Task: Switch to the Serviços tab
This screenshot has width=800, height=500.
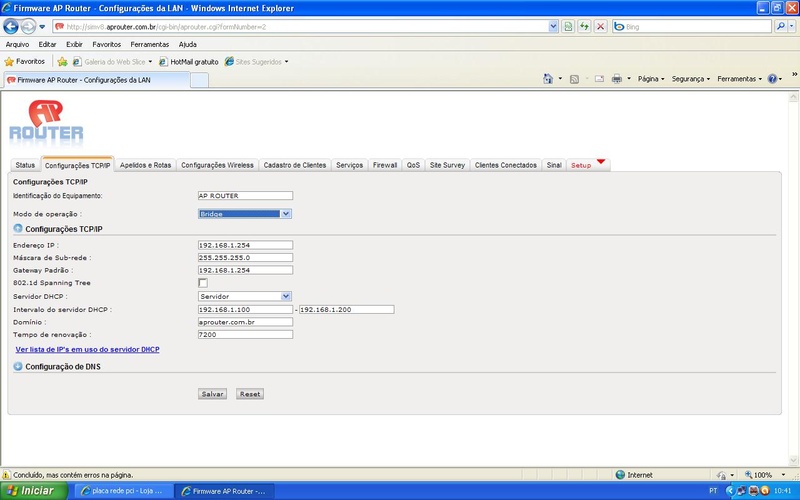Action: 349,165
